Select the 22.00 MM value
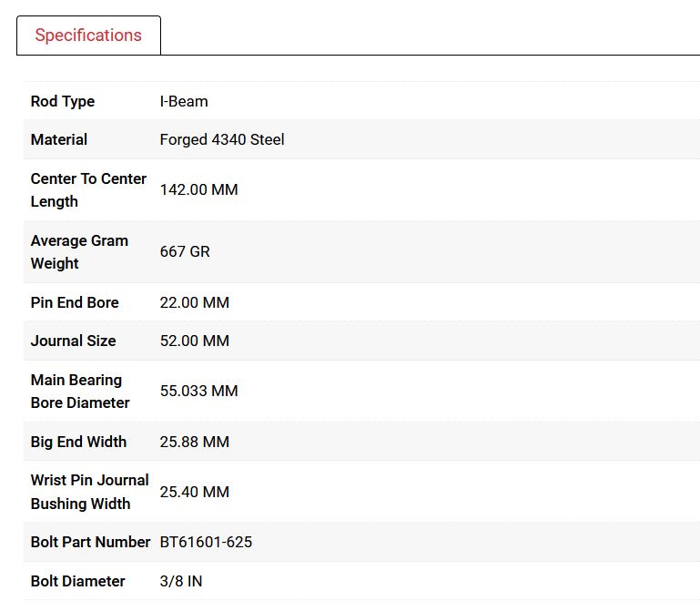This screenshot has width=700, height=611. (195, 302)
